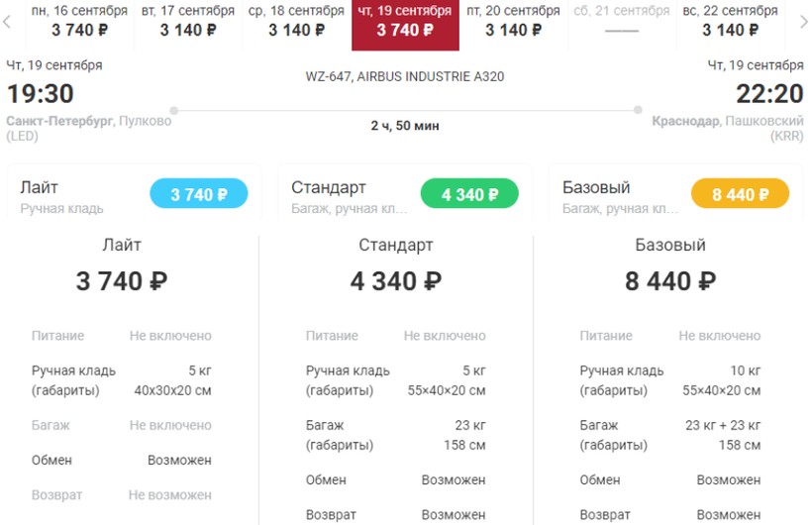Select the Лайт tariff card

tap(134, 192)
